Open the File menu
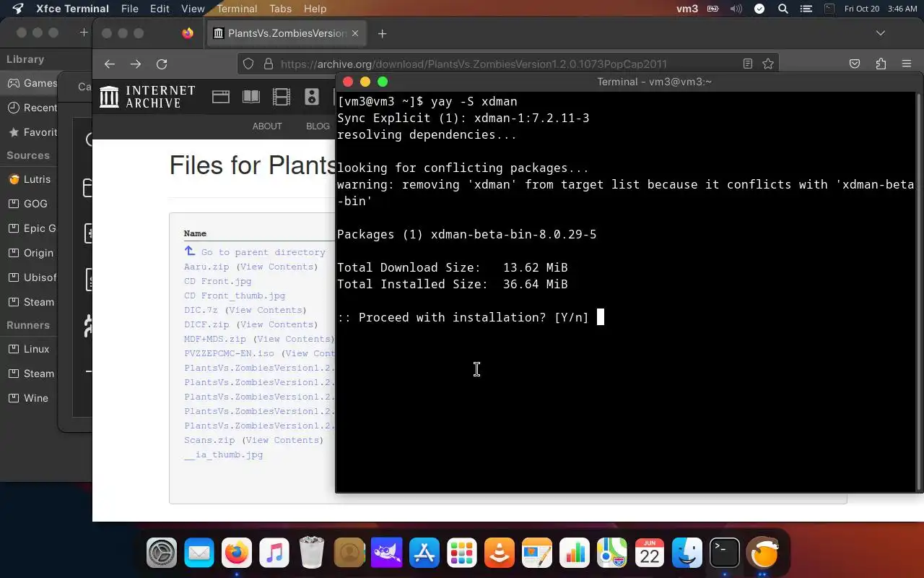Viewport: 924px width, 578px height. coord(130,9)
